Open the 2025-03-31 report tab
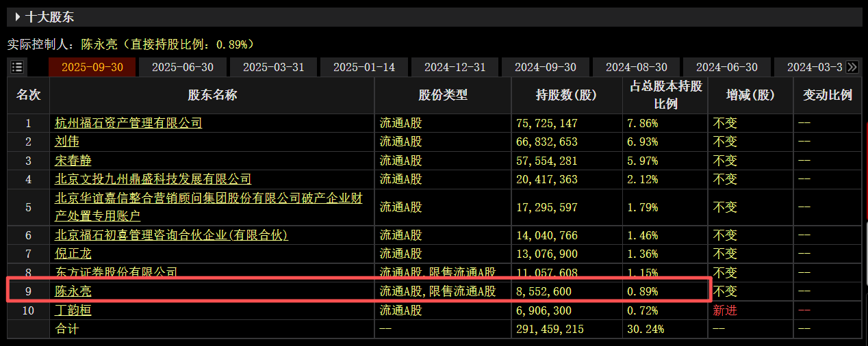 274,67
